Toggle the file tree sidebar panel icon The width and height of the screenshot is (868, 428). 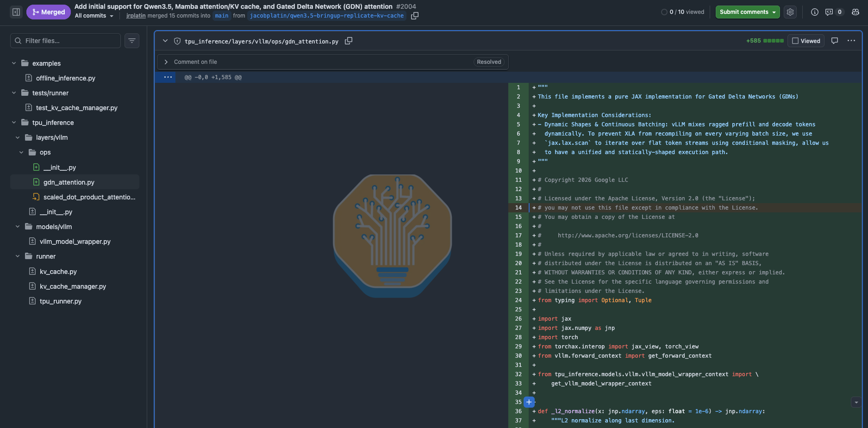(x=16, y=12)
